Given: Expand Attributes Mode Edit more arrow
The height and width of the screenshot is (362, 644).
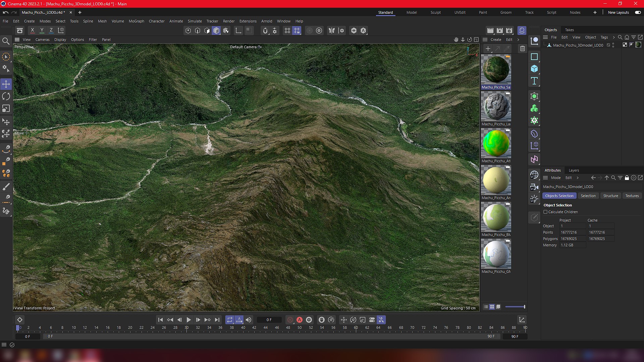Looking at the screenshot, I should coord(578,178).
